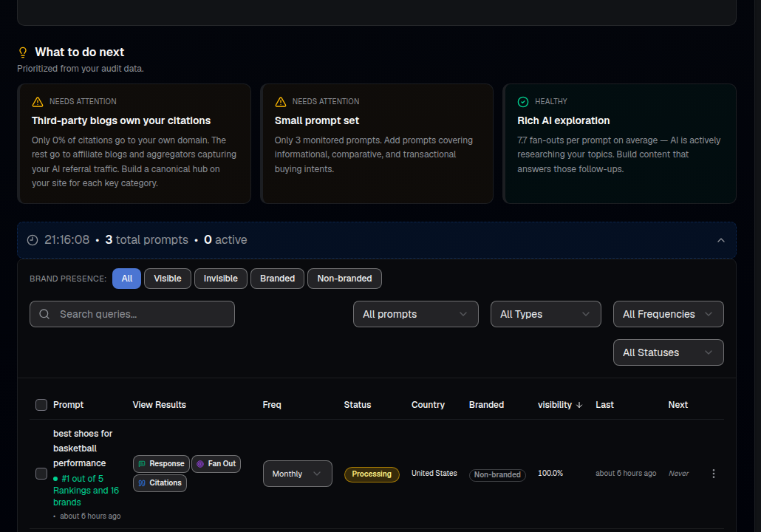Open the Citations results button
Viewport: 761px width, 532px height.
pos(160,483)
